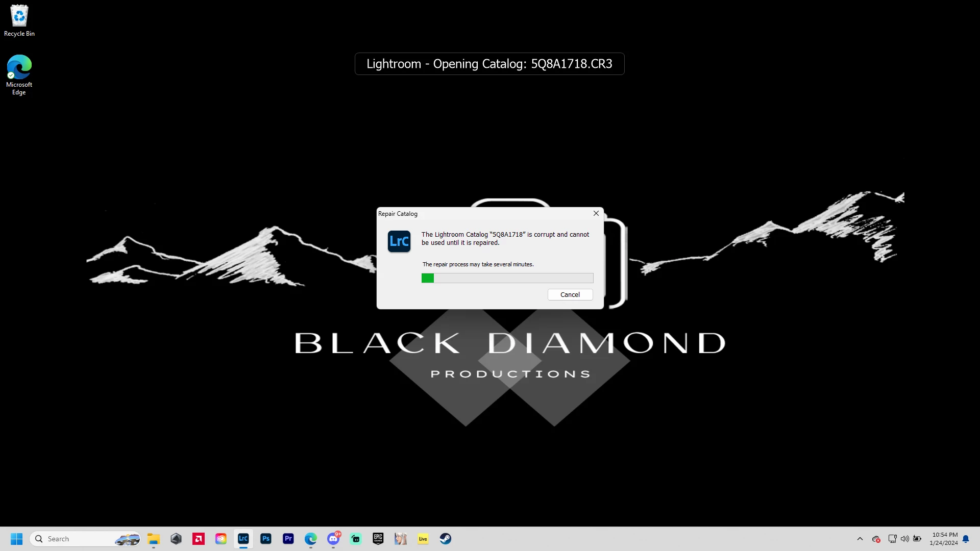The width and height of the screenshot is (980, 551).
Task: Open Steam from the taskbar
Action: pos(445,539)
